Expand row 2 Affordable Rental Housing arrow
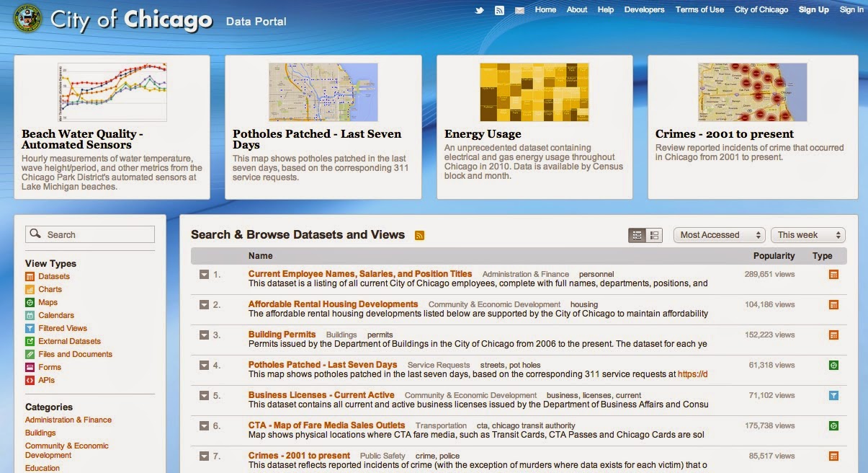Image resolution: width=868 pixels, height=473 pixels. coord(204,305)
